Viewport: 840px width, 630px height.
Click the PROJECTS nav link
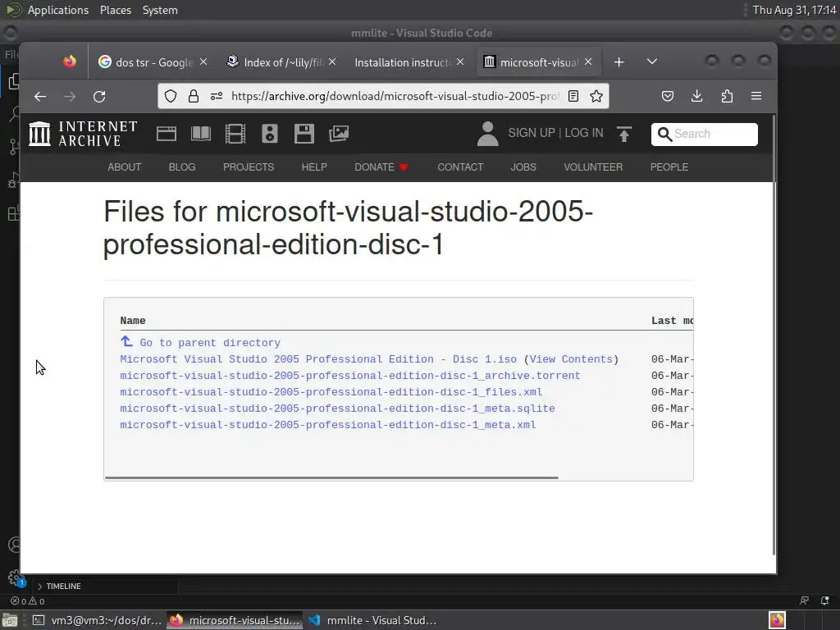click(249, 167)
